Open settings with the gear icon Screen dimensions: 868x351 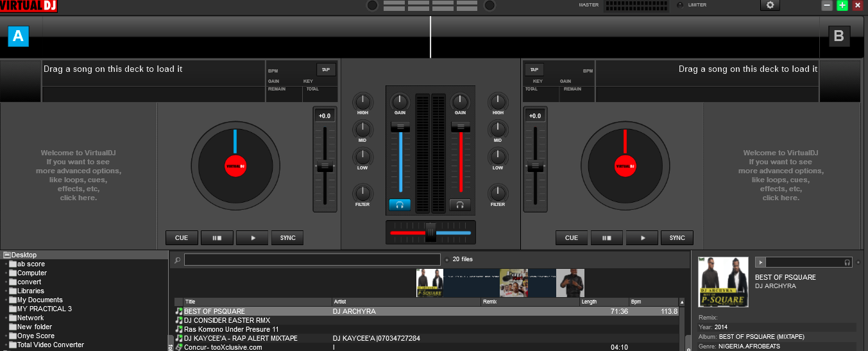(x=770, y=5)
